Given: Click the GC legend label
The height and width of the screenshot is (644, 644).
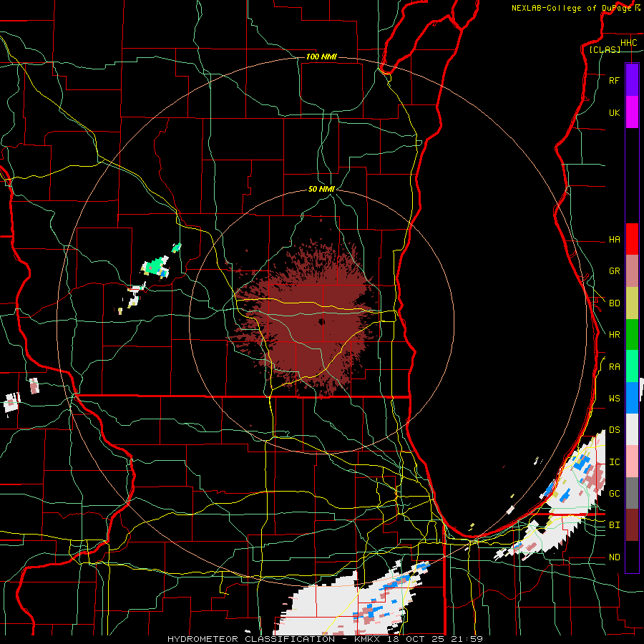Looking at the screenshot, I should coord(614,494).
